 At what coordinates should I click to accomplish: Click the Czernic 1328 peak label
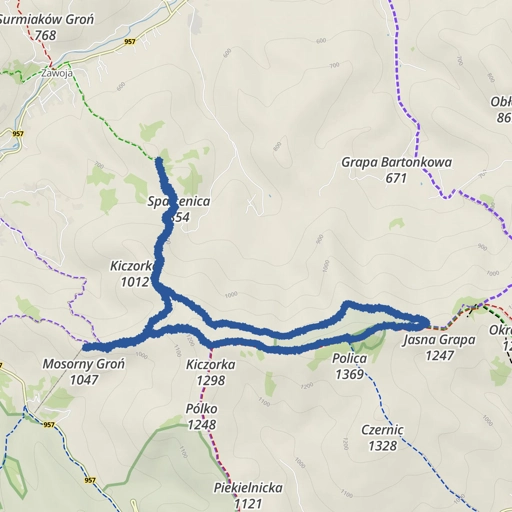click(382, 438)
